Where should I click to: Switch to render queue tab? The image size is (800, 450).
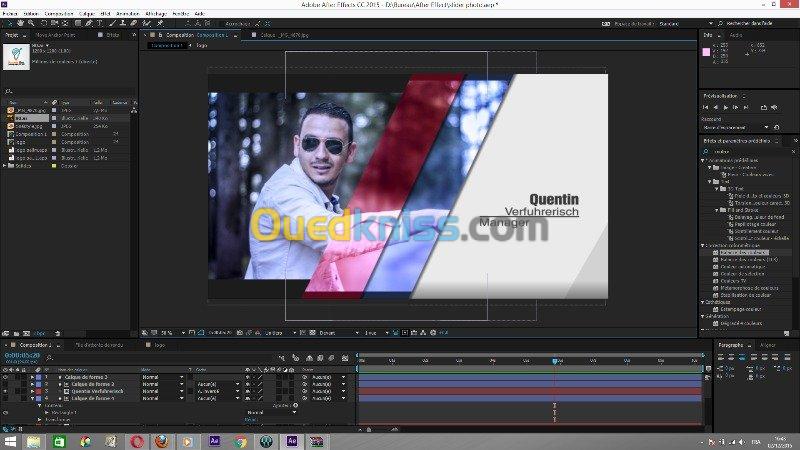pyautogui.click(x=99, y=345)
